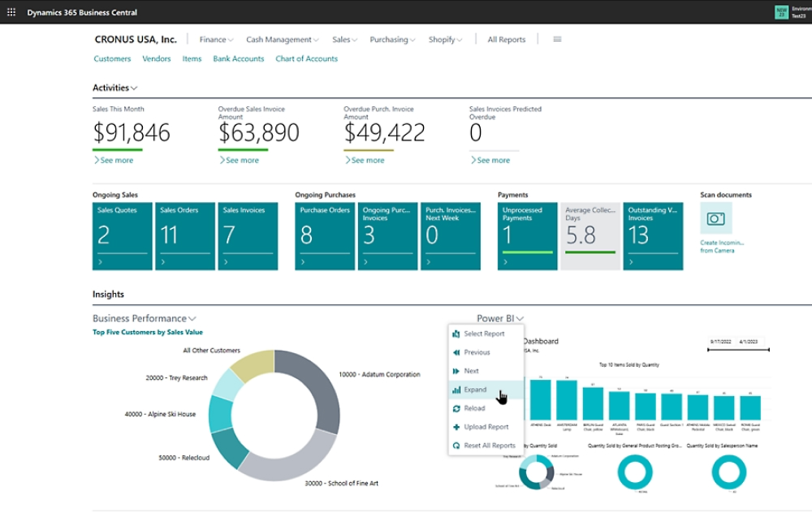Open the app launcher waffle icon
Screen dimensions: 812x530
point(11,12)
